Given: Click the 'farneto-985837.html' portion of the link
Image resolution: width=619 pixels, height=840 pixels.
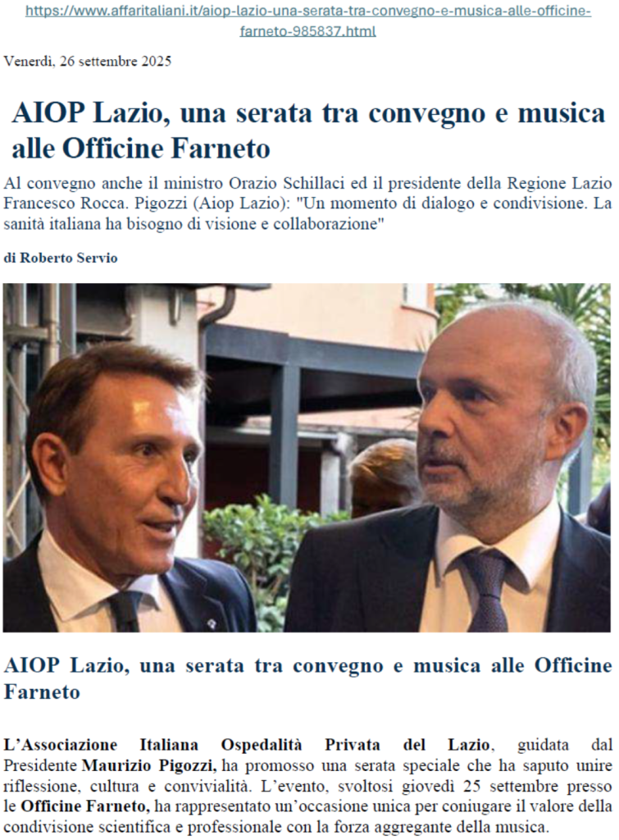Looking at the screenshot, I should [x=308, y=31].
